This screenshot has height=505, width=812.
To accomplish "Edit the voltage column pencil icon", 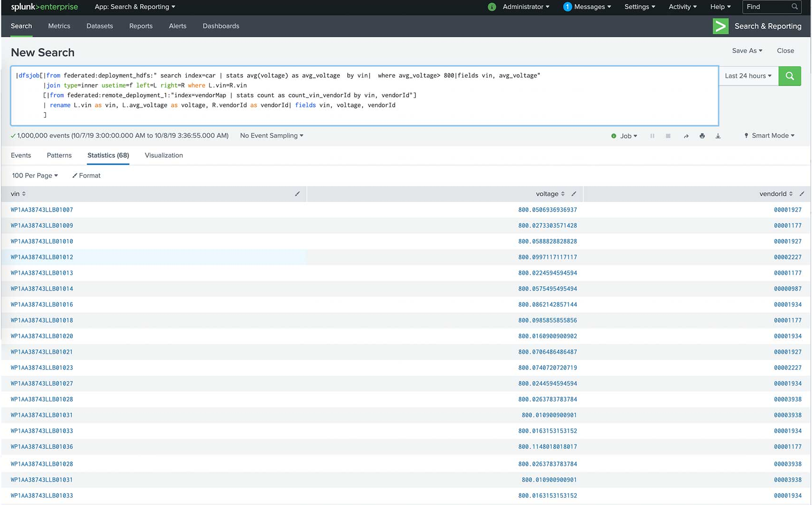I will (574, 194).
